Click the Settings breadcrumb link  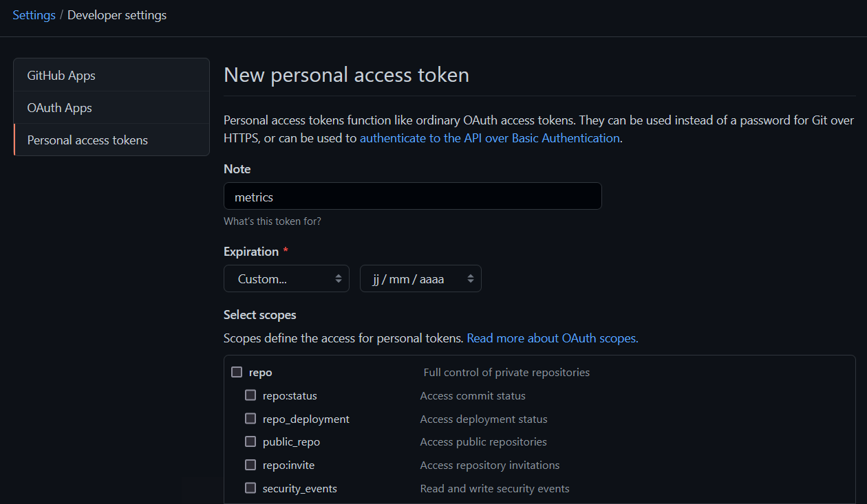tap(34, 14)
